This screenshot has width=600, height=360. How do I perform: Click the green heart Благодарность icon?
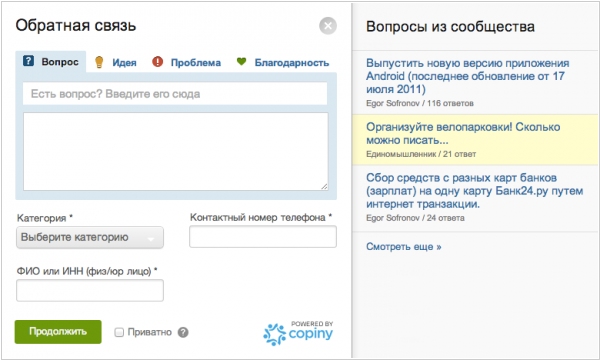click(x=241, y=61)
